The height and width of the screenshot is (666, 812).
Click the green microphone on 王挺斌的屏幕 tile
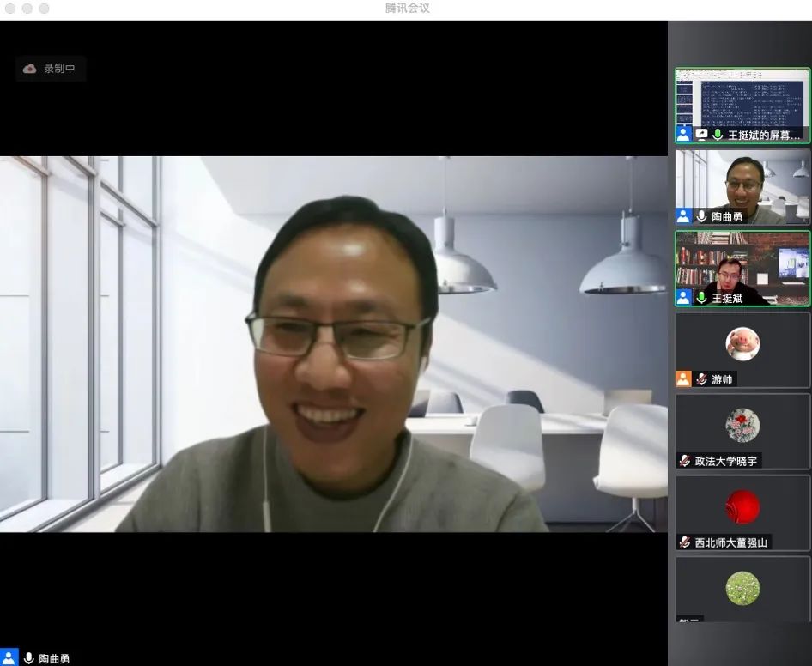(718, 135)
